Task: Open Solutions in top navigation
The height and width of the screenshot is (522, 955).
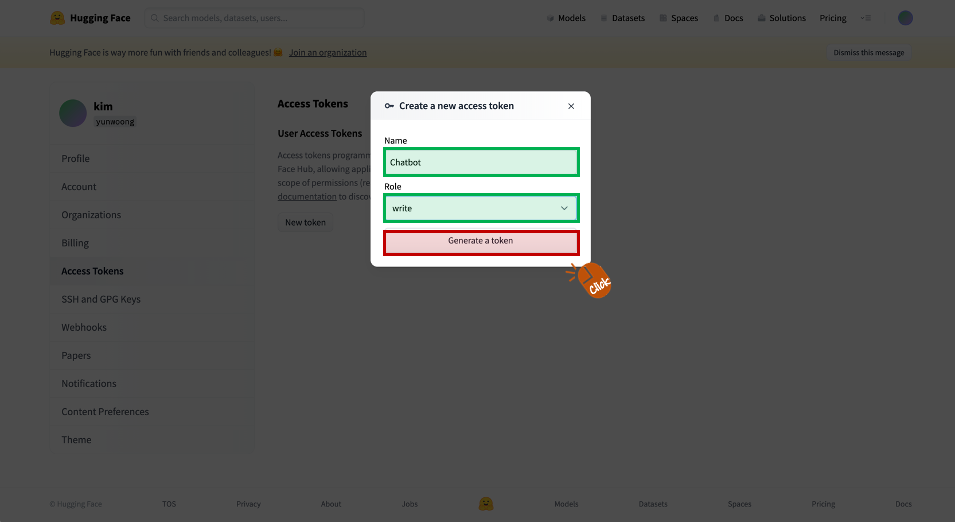Action: tap(781, 18)
